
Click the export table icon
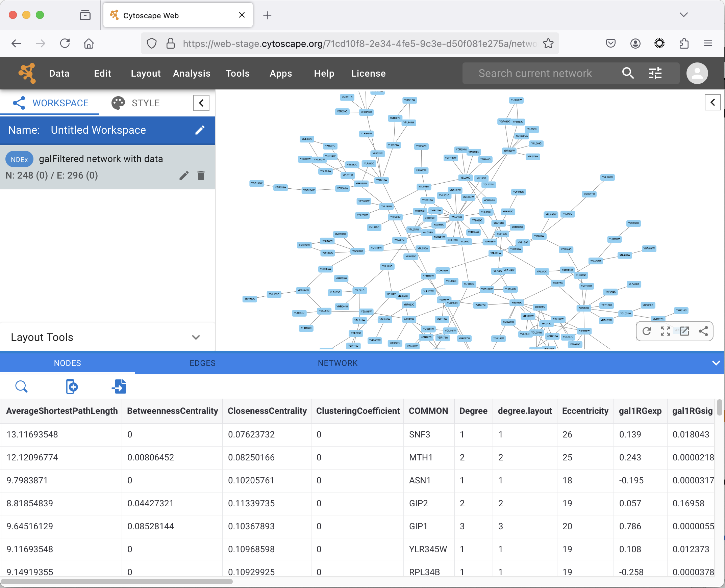pyautogui.click(x=119, y=386)
